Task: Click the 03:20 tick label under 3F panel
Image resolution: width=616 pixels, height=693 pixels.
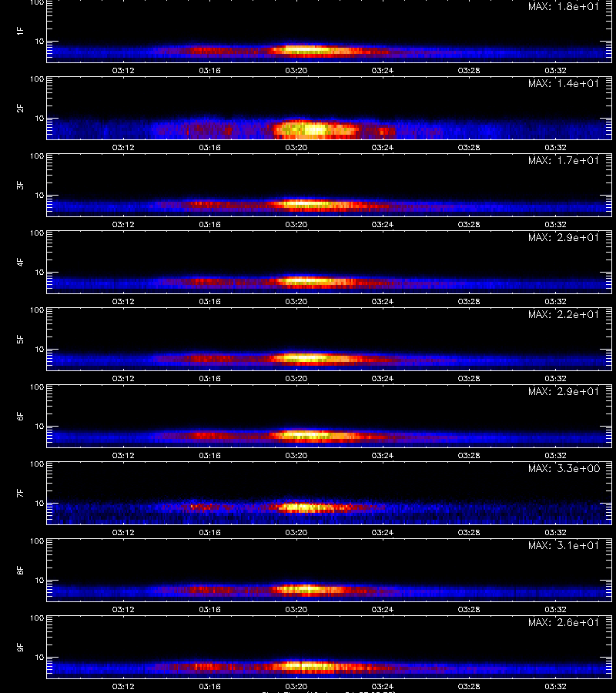Action: tap(296, 224)
